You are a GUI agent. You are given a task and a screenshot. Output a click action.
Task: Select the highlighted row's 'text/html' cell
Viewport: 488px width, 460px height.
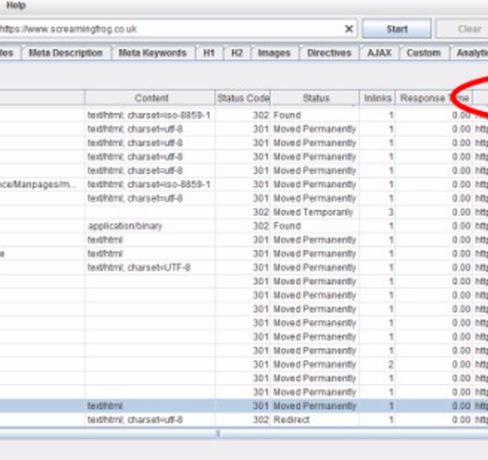[150, 406]
